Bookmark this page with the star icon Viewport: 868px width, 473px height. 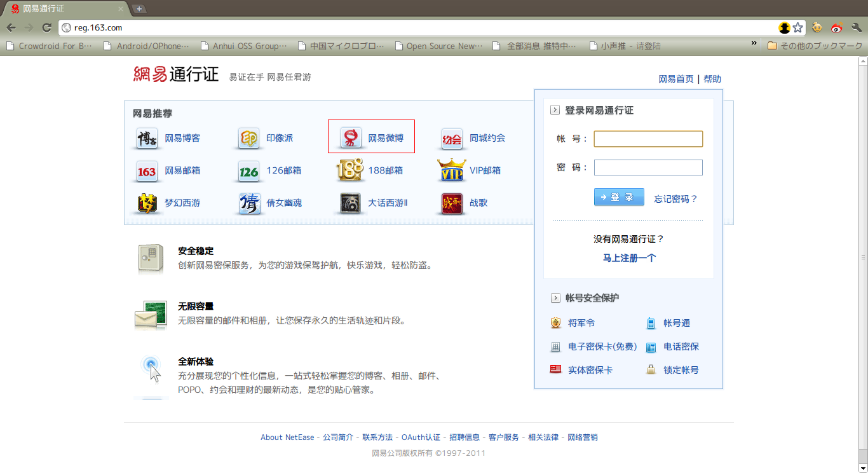797,27
